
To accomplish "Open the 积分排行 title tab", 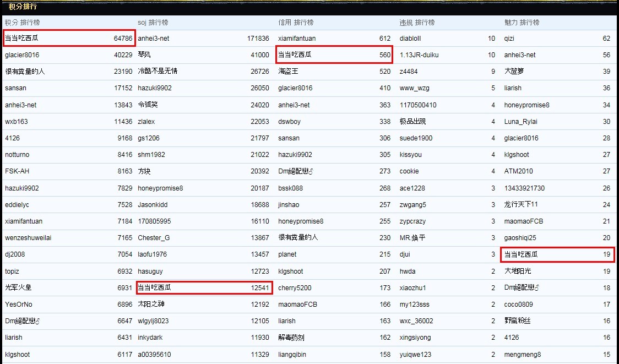I will 23,7.
